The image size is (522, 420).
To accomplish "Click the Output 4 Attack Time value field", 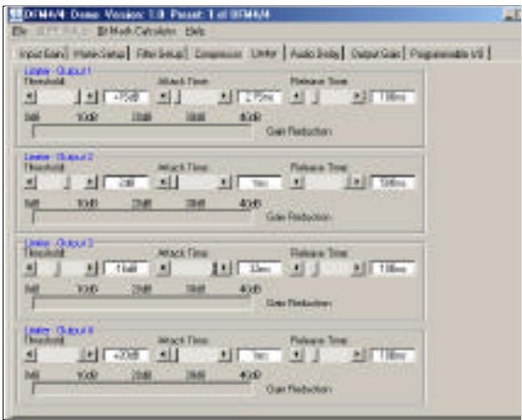I will pyautogui.click(x=259, y=355).
